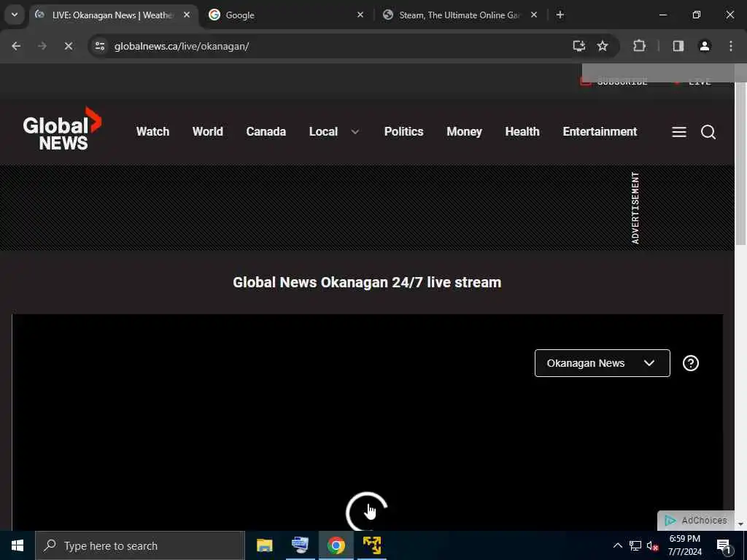Click the Local nav link
The height and width of the screenshot is (560, 747).
323,131
